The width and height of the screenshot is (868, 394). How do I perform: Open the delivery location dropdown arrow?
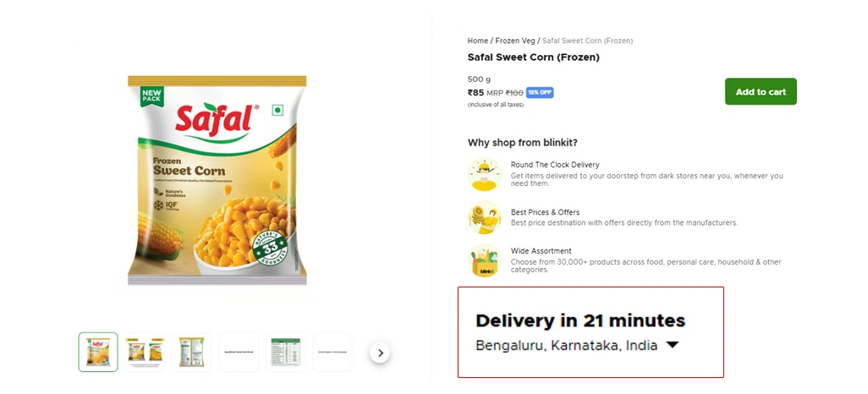(673, 345)
